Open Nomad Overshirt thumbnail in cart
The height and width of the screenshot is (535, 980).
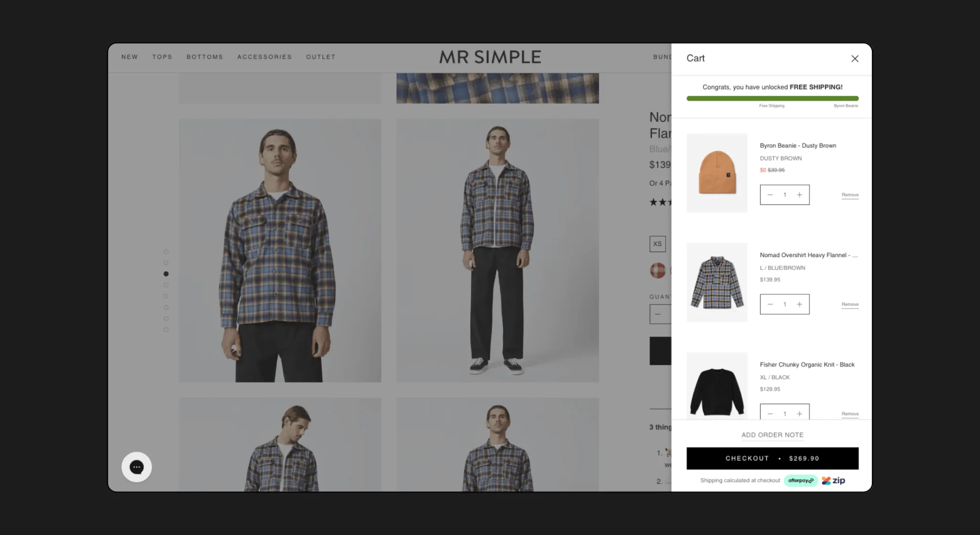click(717, 282)
